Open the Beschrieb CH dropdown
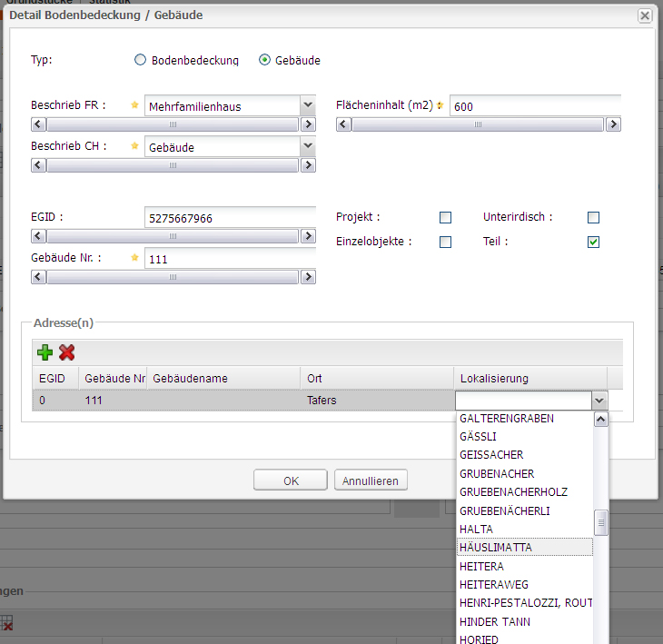The width and height of the screenshot is (663, 644). [308, 146]
